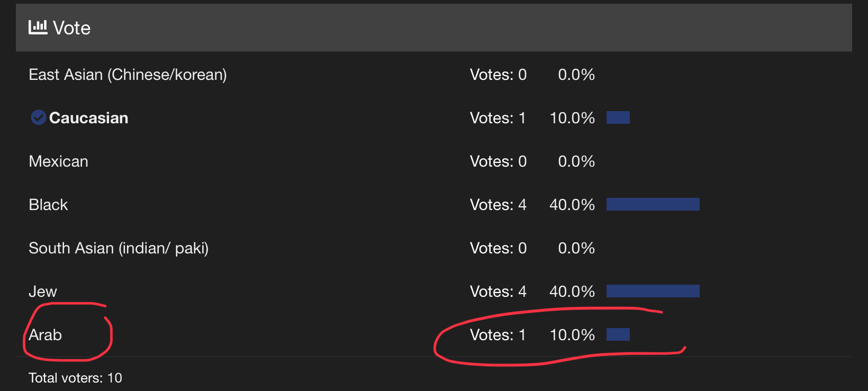Click the Caucasian 10% result bar
This screenshot has width=868, height=391.
(x=618, y=117)
